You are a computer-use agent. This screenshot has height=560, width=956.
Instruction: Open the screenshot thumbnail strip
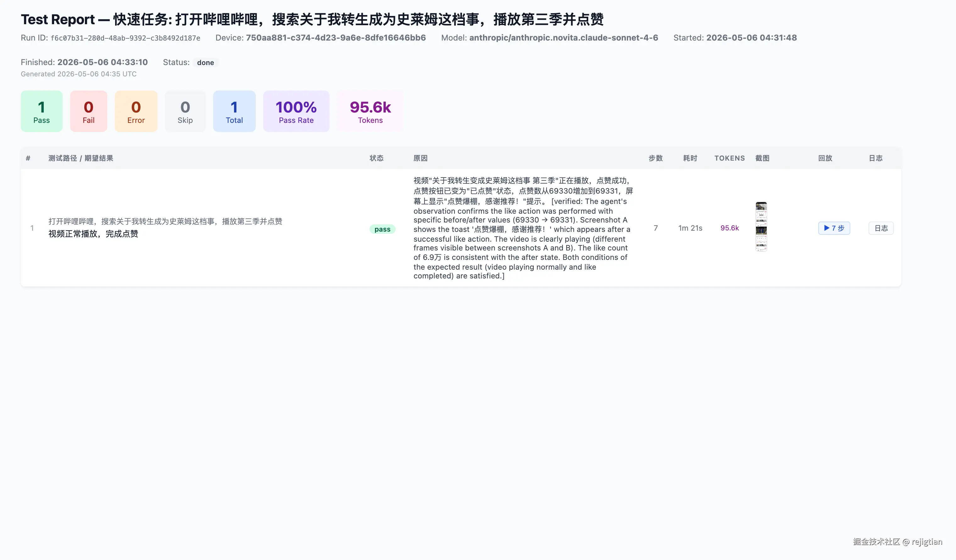point(761,226)
